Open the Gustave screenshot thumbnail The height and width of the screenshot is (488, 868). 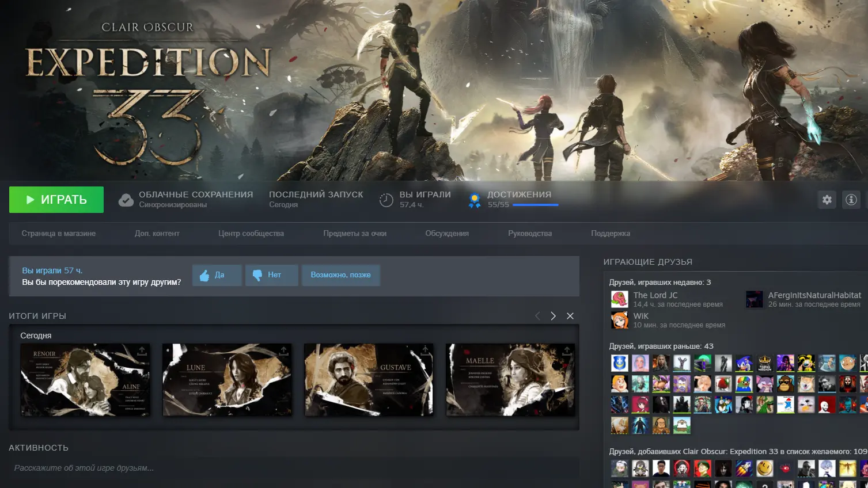(x=369, y=380)
